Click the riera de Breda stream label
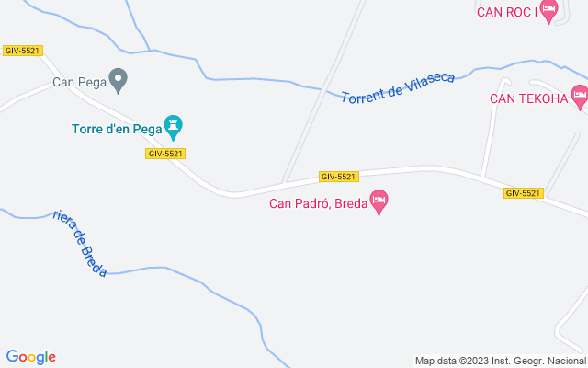Screen dimensions: 588x368 [80, 243]
